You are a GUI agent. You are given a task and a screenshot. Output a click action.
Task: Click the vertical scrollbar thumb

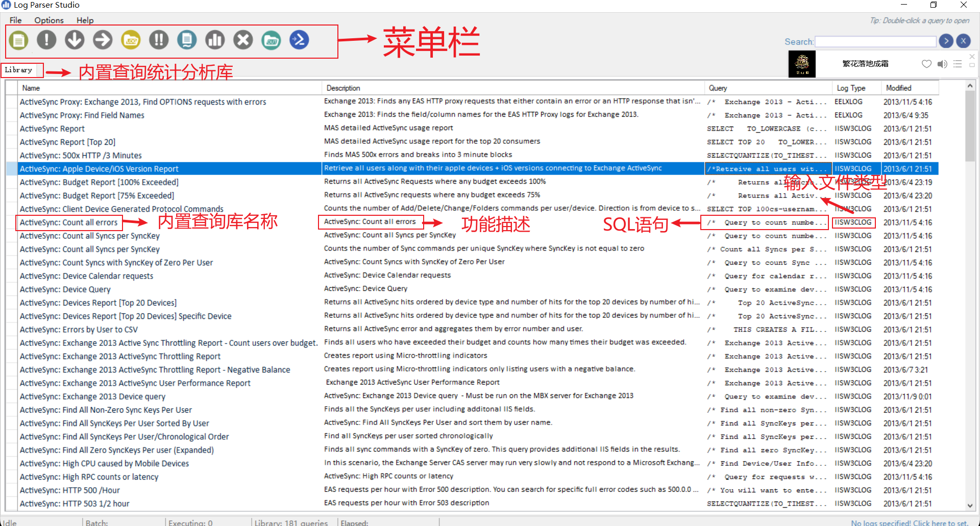click(x=970, y=127)
